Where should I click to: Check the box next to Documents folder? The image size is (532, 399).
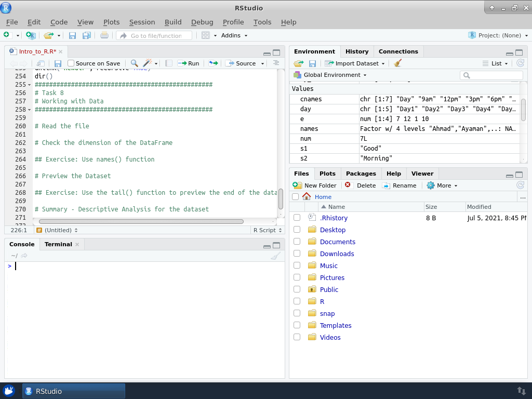tap(297, 242)
